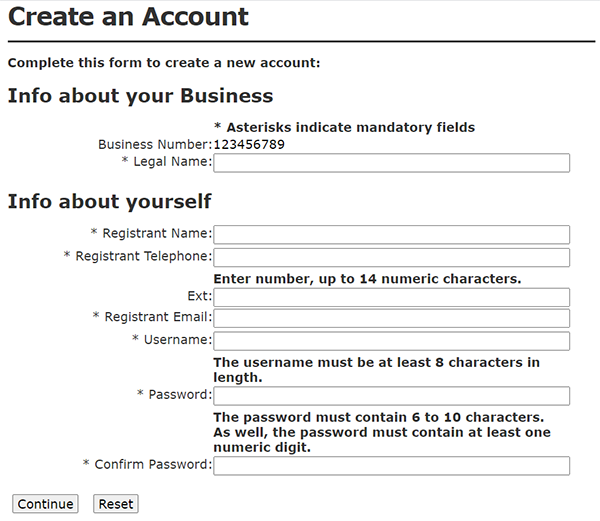Image resolution: width=600 pixels, height=521 pixels.
Task: Click the Legal Name input field
Action: coord(391,163)
